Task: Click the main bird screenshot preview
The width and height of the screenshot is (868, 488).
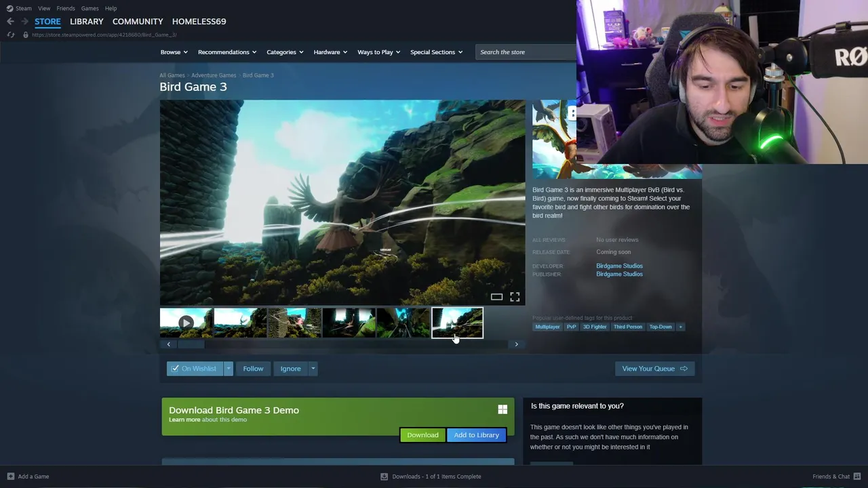Action: 342,203
